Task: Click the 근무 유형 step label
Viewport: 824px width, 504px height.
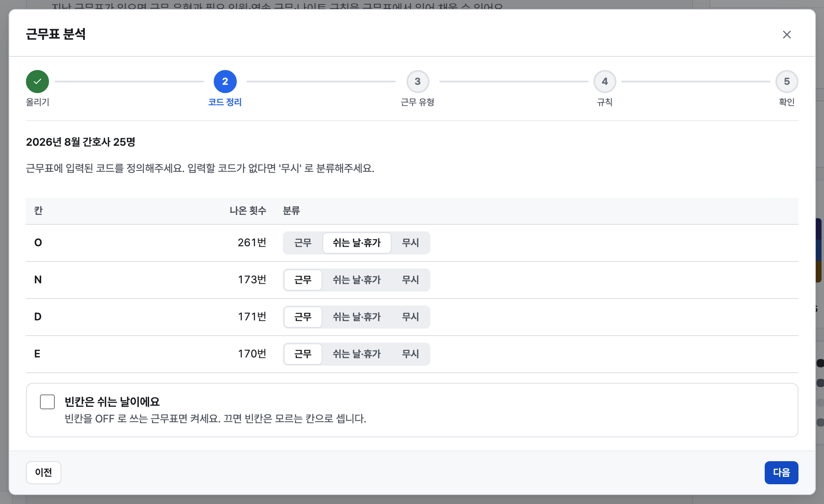Action: coord(418,102)
